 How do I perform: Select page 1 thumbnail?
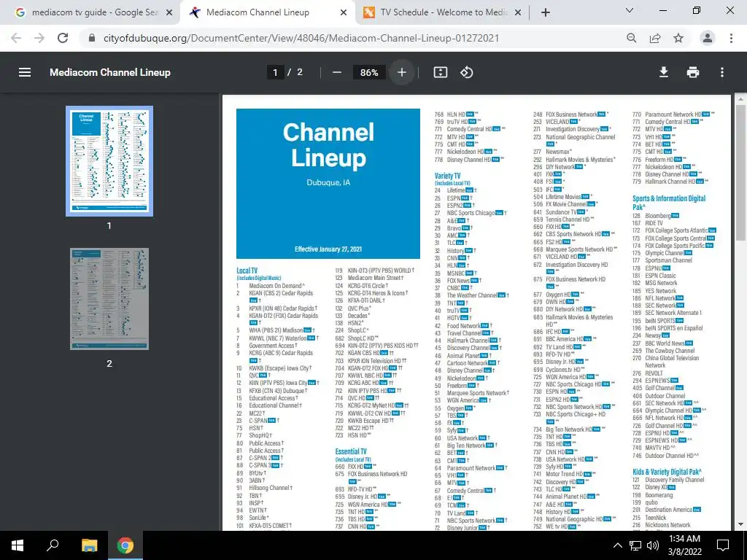(109, 161)
